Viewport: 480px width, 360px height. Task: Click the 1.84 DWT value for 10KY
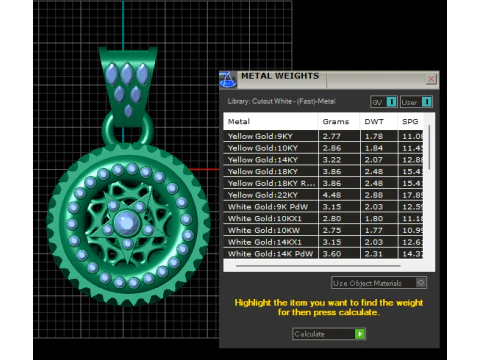click(374, 148)
